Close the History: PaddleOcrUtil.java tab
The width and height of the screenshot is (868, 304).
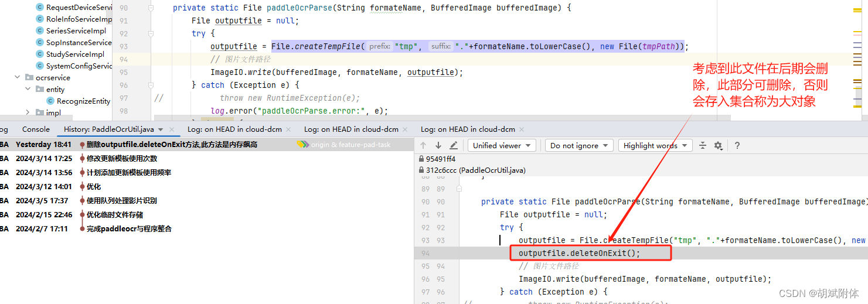(172, 129)
